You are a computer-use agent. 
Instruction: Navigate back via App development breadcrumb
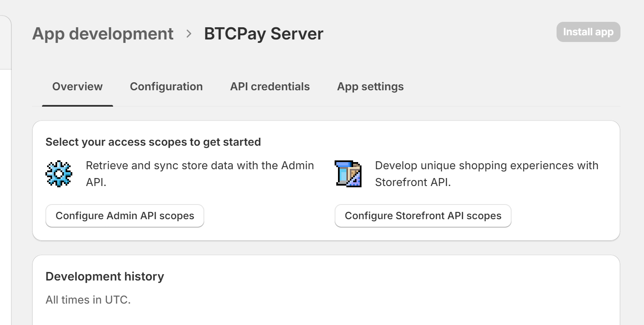103,34
